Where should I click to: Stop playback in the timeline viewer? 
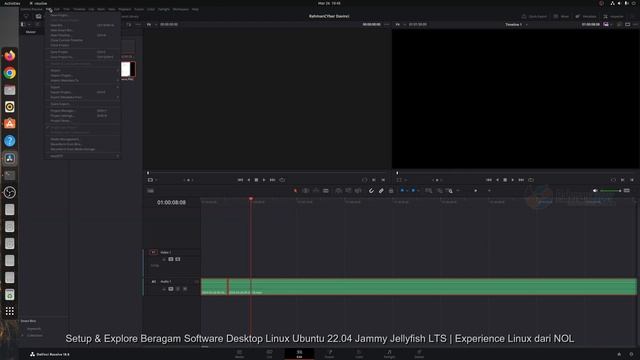coord(505,180)
